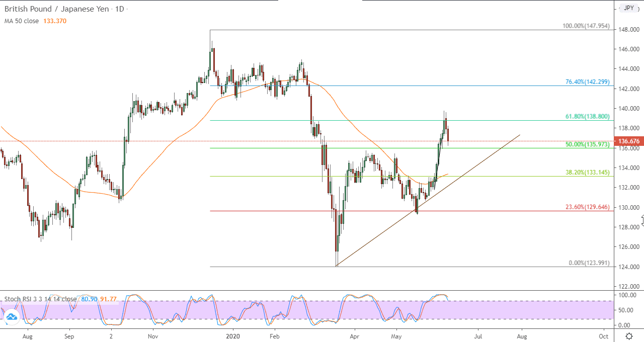Click the Feb label on time axis
This screenshot has height=342, width=644.
coord(275,336)
